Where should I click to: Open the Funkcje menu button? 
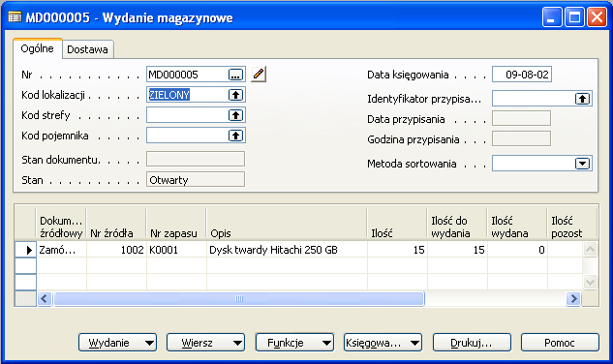[294, 343]
